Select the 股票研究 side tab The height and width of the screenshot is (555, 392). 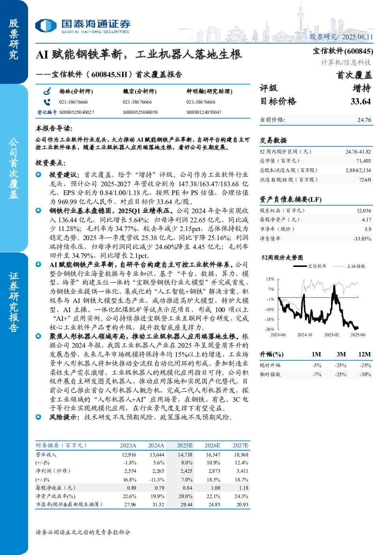[14, 40]
